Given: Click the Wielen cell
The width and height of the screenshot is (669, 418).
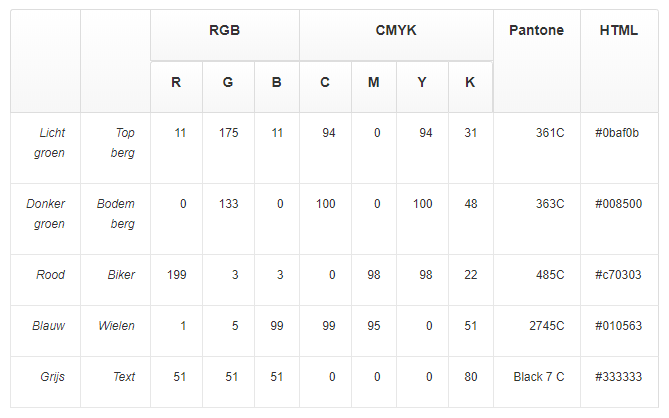Looking at the screenshot, I should point(117,326).
